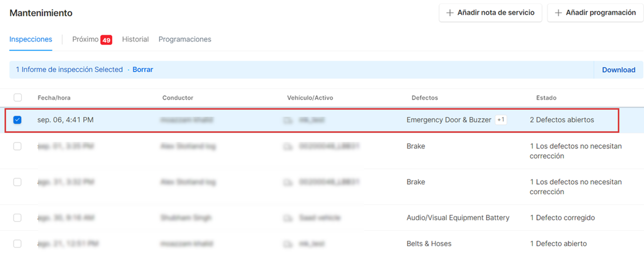The image size is (644, 255).
Task: Click vehicle icon in sep. 06 row
Action: tap(288, 120)
